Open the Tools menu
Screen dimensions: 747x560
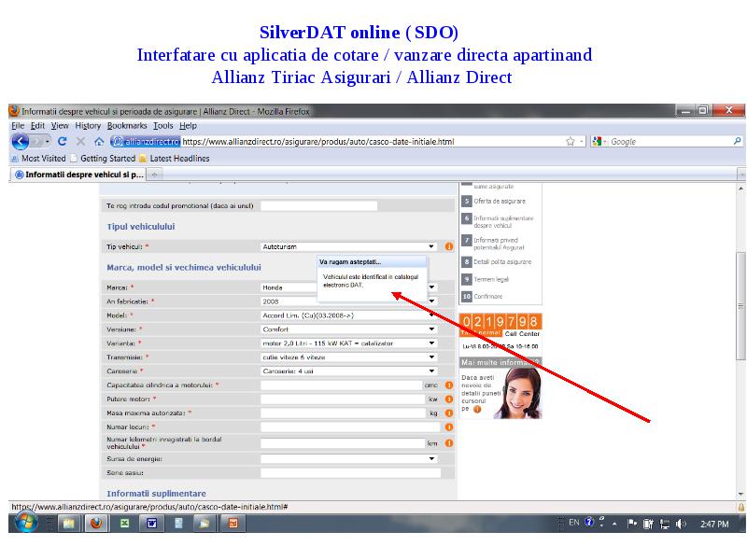pos(162,126)
